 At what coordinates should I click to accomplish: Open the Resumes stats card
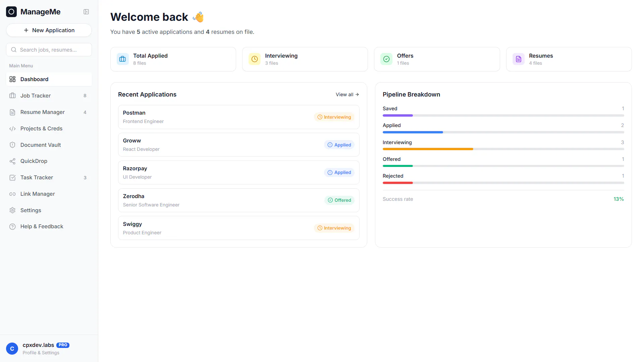[x=569, y=59]
